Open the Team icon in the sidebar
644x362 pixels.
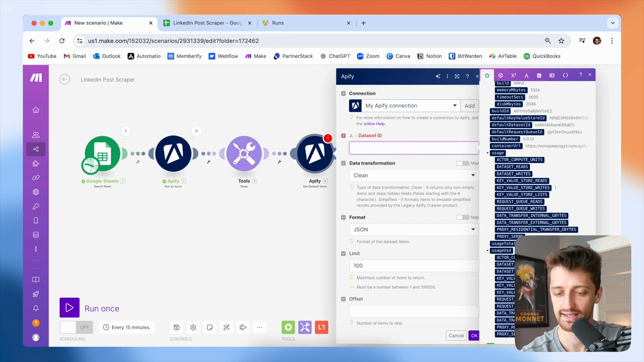point(36,135)
